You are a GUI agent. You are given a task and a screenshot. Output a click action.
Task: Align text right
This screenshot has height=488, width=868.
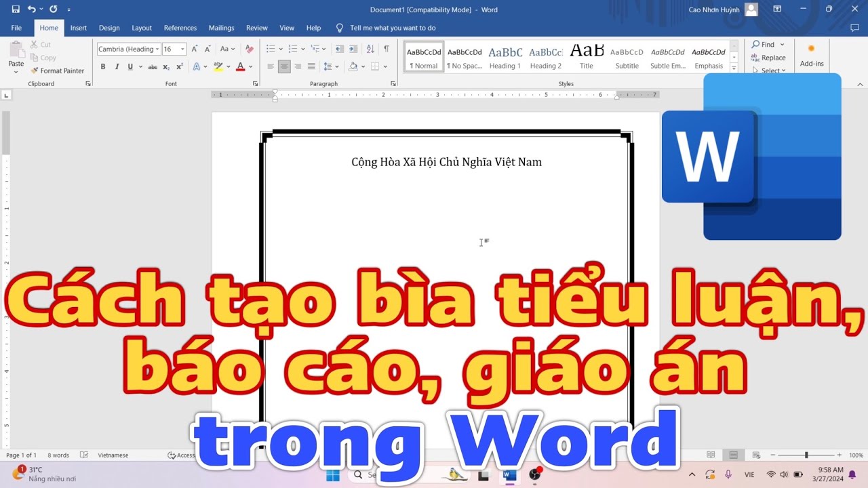pos(298,66)
